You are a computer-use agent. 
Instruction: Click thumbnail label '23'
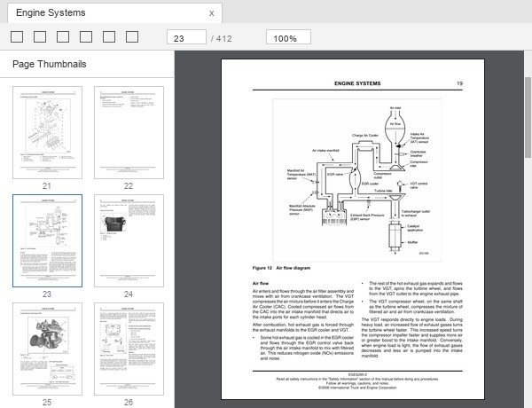pyautogui.click(x=47, y=294)
